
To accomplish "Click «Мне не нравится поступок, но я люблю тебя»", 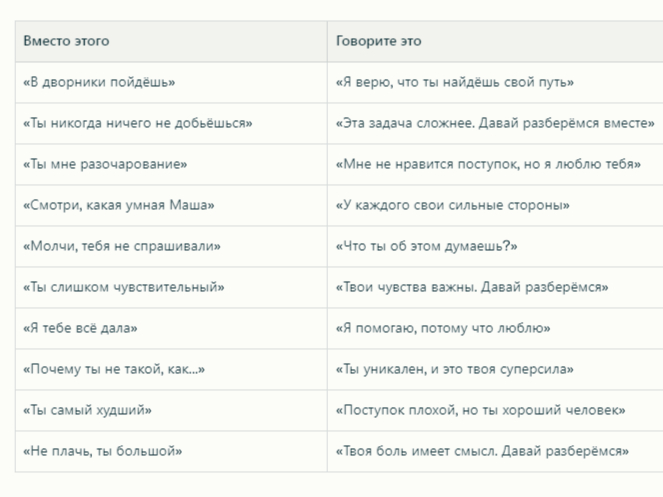I will tap(489, 164).
